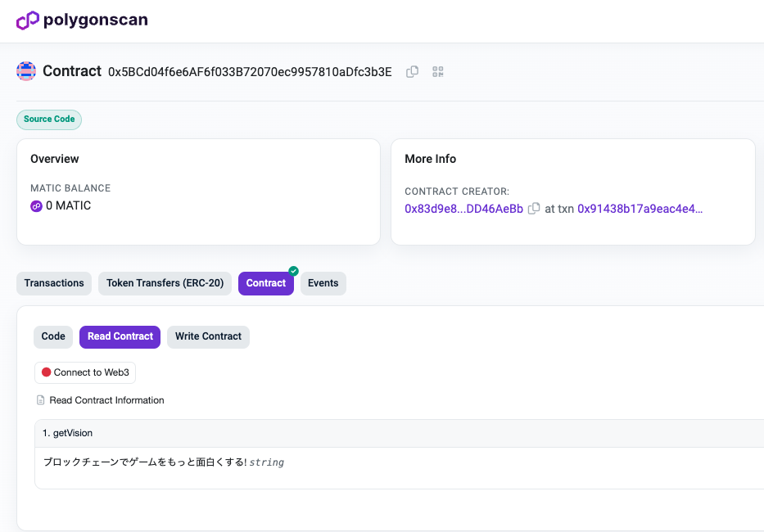Click the MATIC BALANCE label
764x532 pixels.
pyautogui.click(x=70, y=188)
